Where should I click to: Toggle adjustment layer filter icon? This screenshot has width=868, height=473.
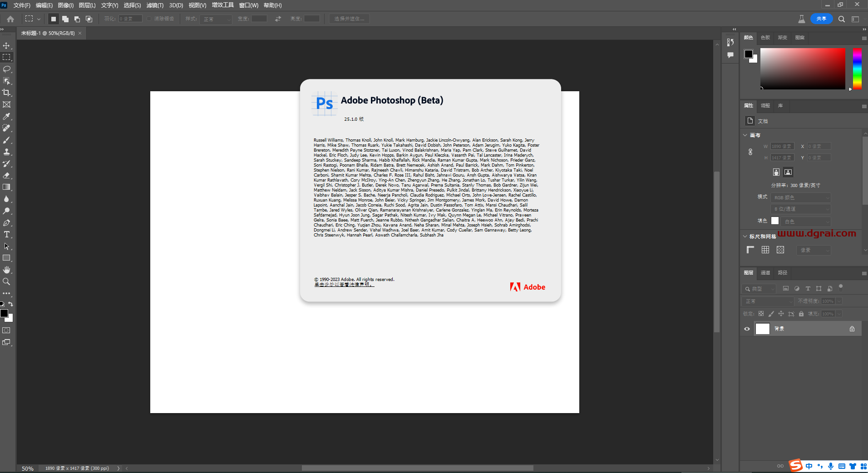click(797, 289)
